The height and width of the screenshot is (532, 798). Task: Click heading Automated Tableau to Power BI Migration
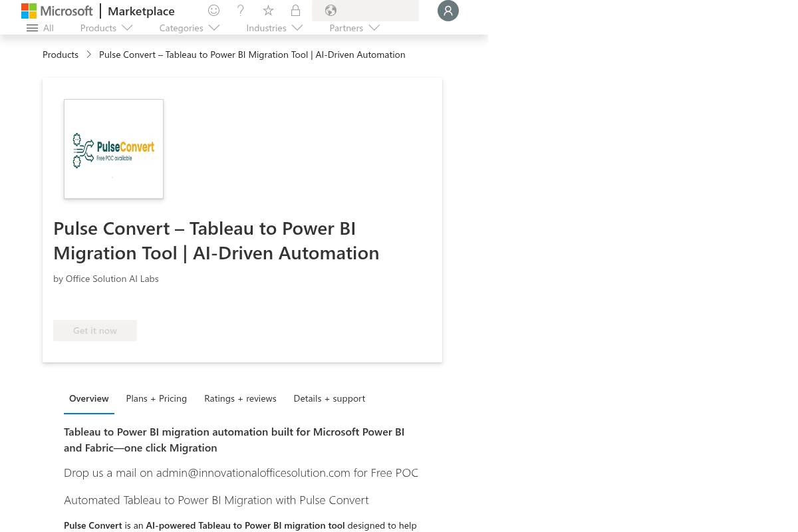pyautogui.click(x=216, y=499)
